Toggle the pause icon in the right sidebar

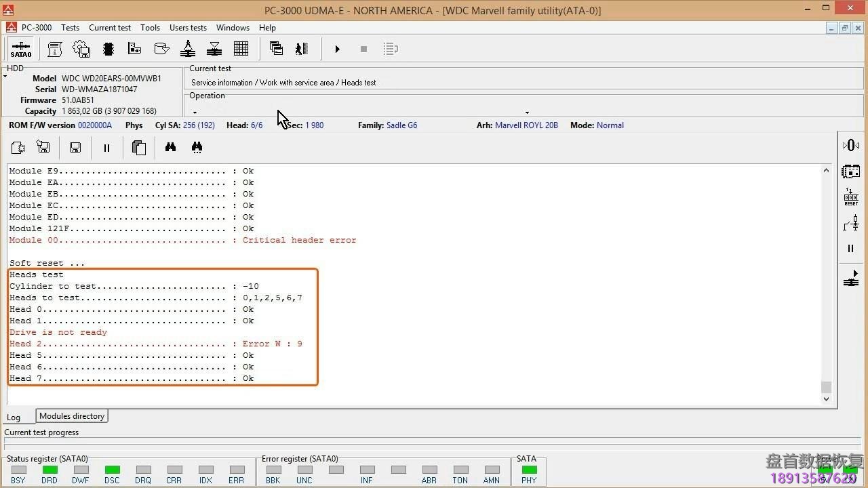point(851,249)
